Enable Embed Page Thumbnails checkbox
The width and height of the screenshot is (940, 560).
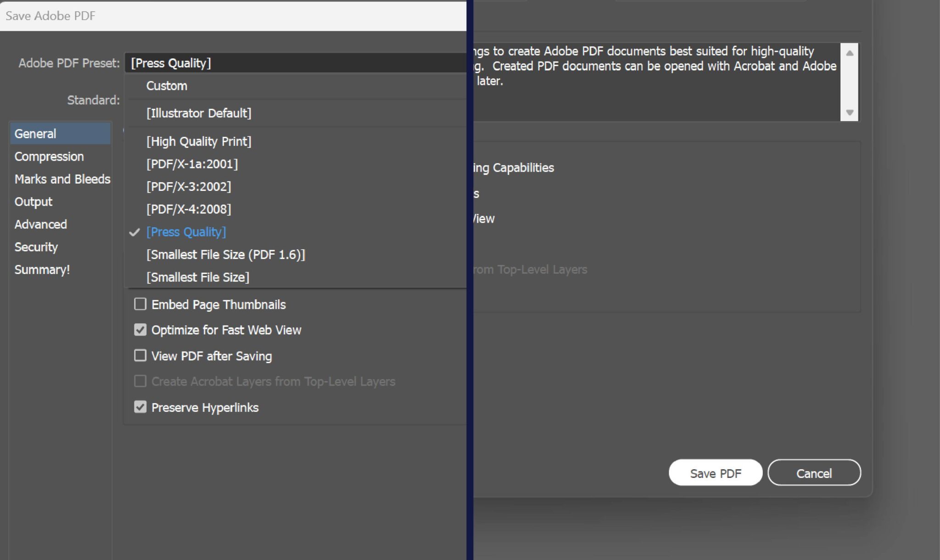pos(140,304)
